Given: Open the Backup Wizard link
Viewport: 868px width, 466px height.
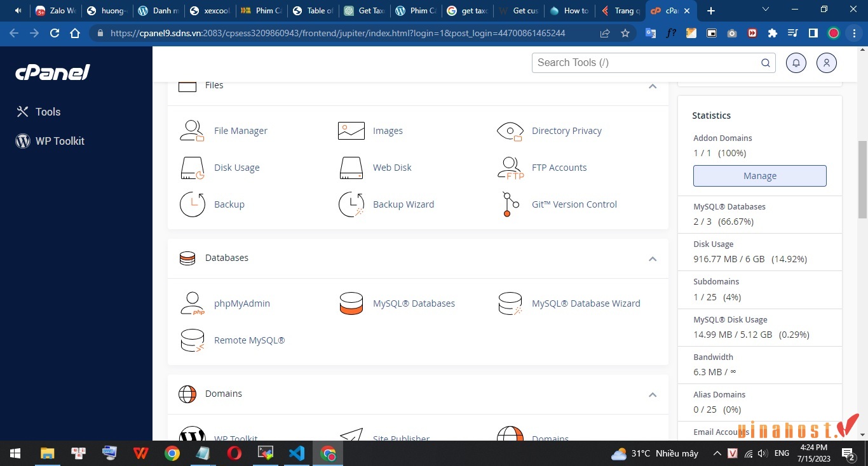Looking at the screenshot, I should (403, 204).
